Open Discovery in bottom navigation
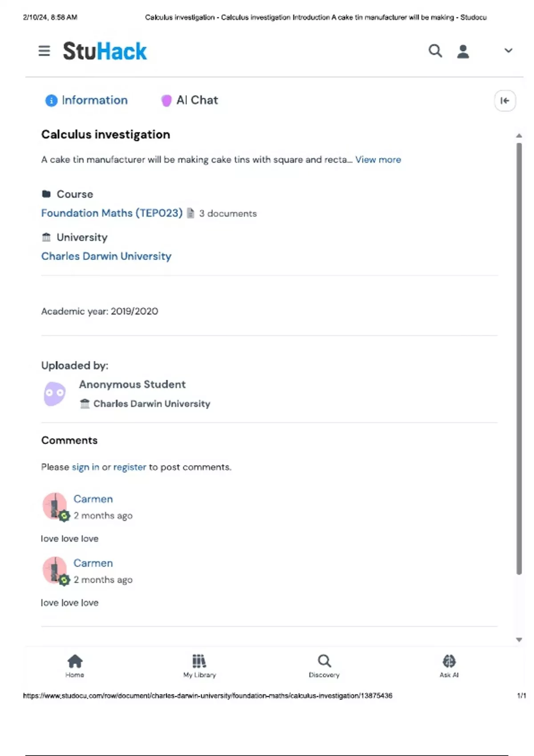 (324, 665)
